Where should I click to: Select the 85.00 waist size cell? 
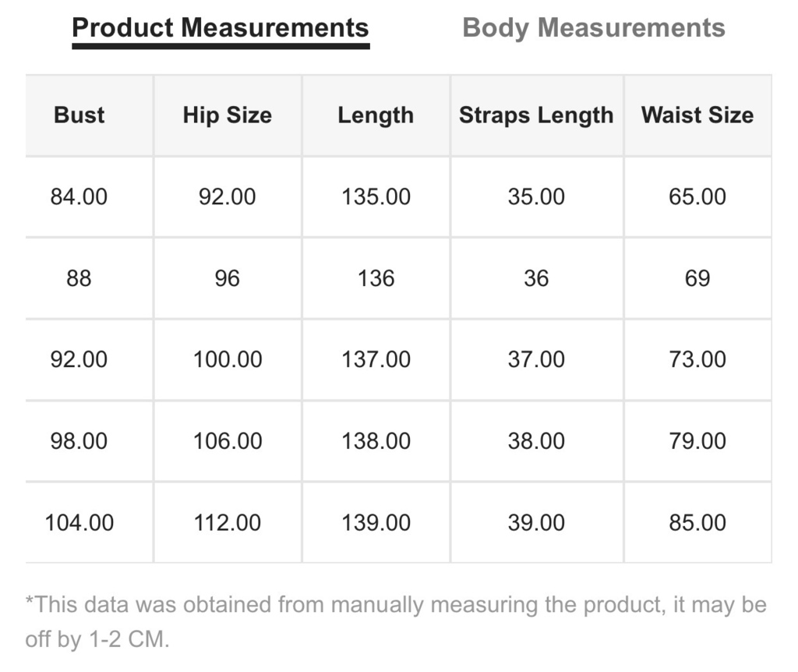(697, 523)
